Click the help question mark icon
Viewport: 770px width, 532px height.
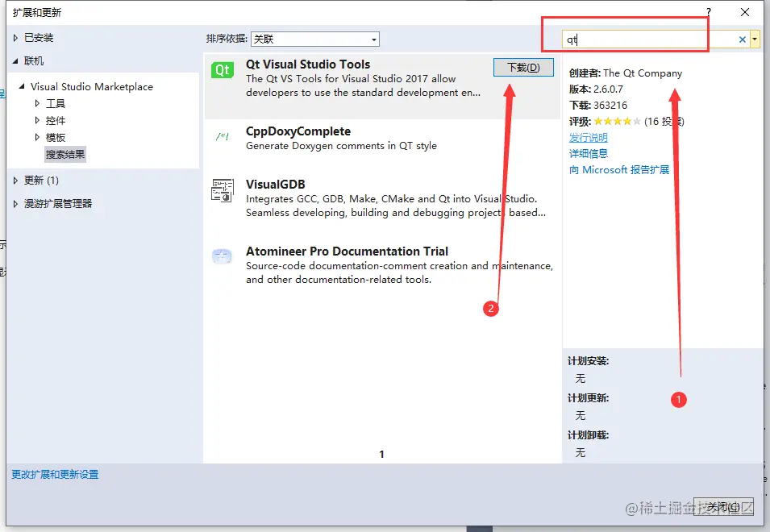pos(709,12)
